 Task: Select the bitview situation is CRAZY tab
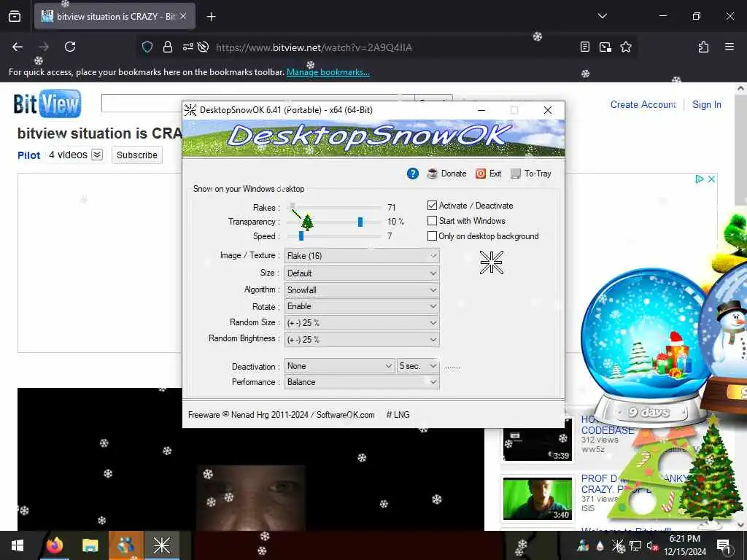(x=115, y=17)
